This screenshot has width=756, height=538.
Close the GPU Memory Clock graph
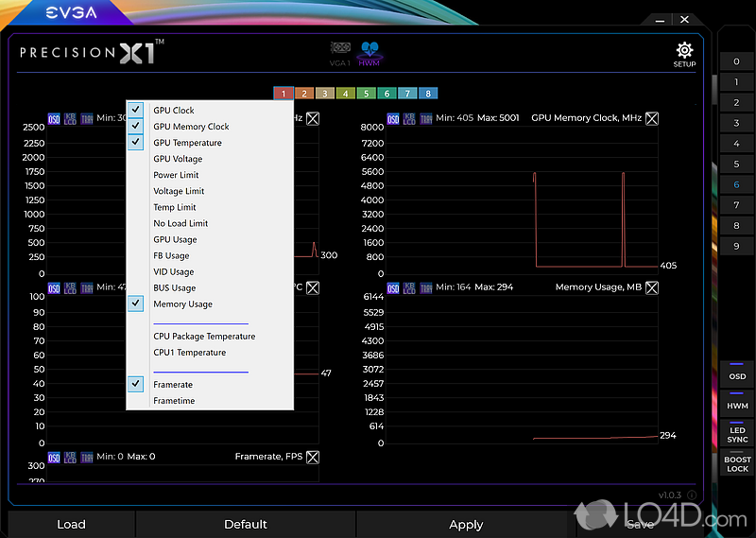point(651,118)
